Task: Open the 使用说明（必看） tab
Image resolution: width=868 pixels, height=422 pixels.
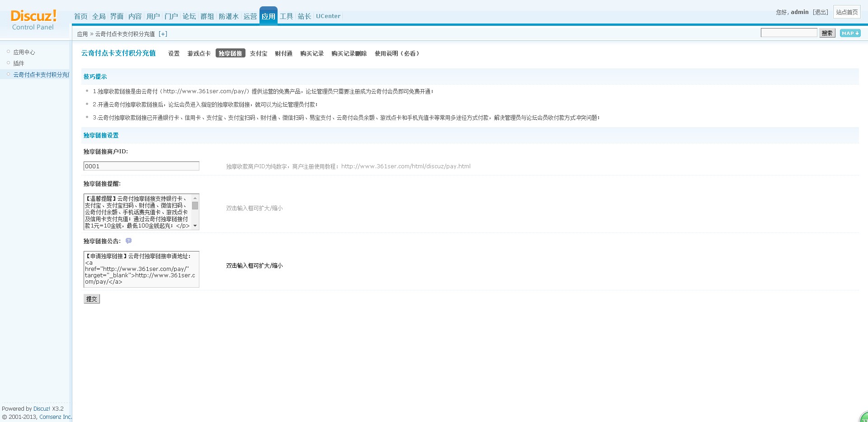Action: coord(397,53)
